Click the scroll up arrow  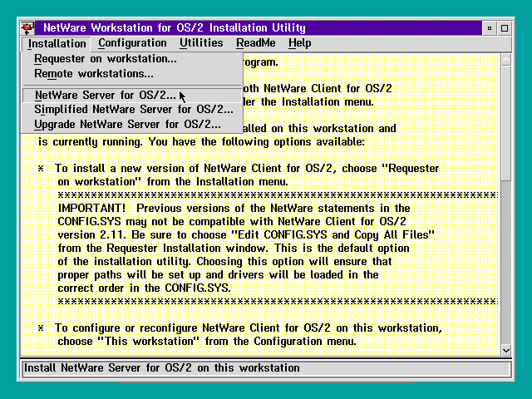click(506, 60)
